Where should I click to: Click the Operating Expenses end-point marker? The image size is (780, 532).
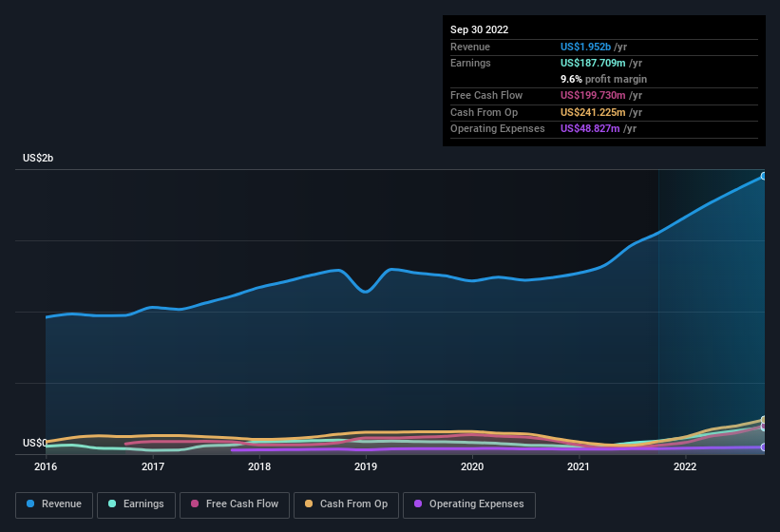coord(764,447)
